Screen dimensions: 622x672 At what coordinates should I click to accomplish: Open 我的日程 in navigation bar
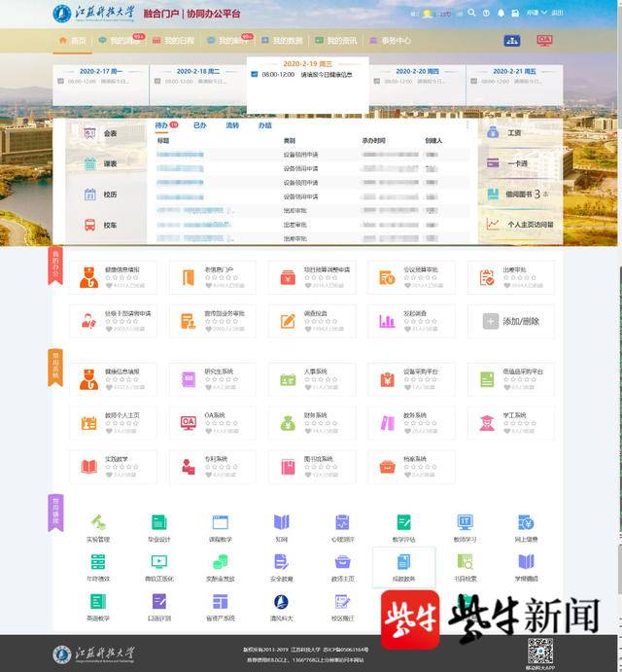pyautogui.click(x=173, y=41)
